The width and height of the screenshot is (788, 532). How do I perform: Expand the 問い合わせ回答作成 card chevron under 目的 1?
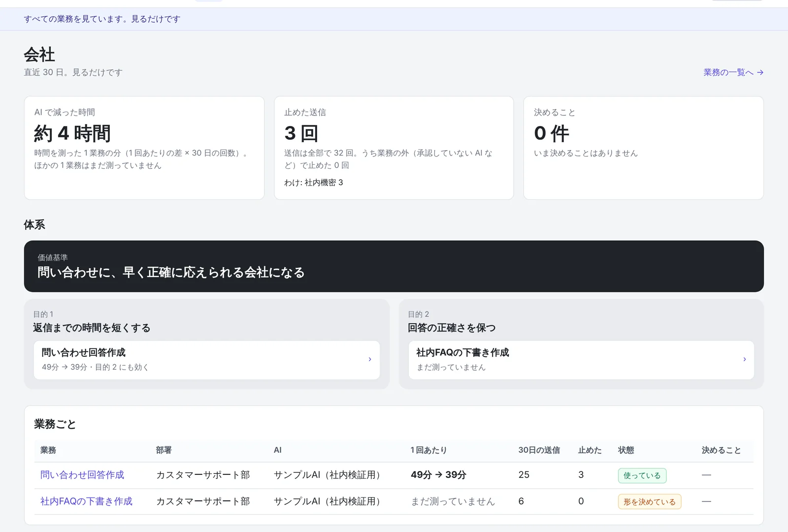coord(370,360)
